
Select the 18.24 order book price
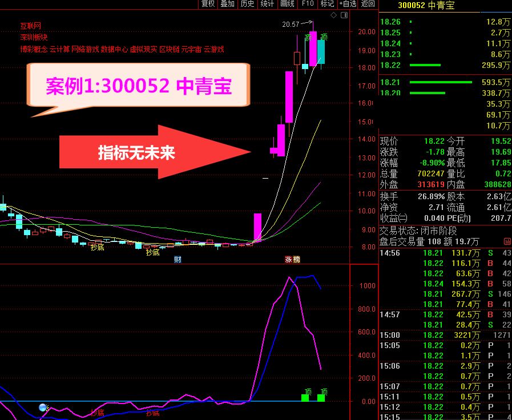(x=390, y=43)
